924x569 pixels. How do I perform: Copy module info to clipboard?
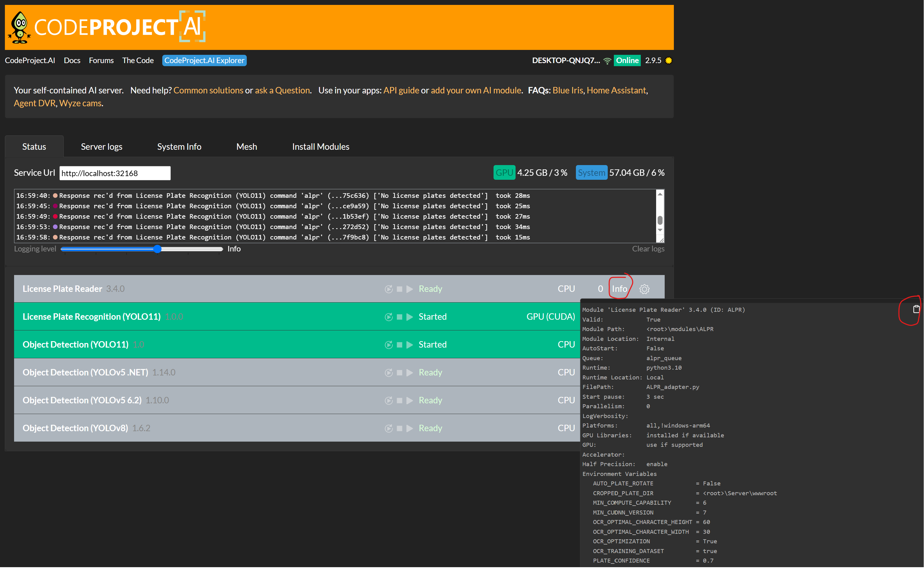click(x=916, y=309)
